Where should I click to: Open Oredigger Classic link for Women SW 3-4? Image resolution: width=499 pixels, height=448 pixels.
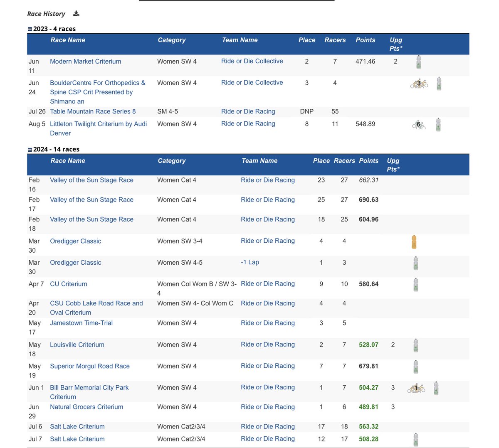[x=75, y=241]
